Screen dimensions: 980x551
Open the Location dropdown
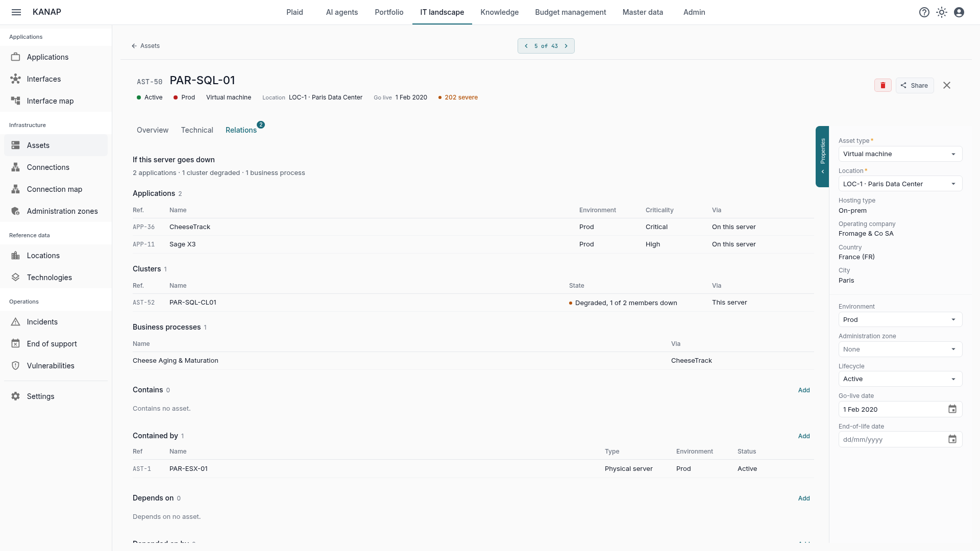click(900, 184)
